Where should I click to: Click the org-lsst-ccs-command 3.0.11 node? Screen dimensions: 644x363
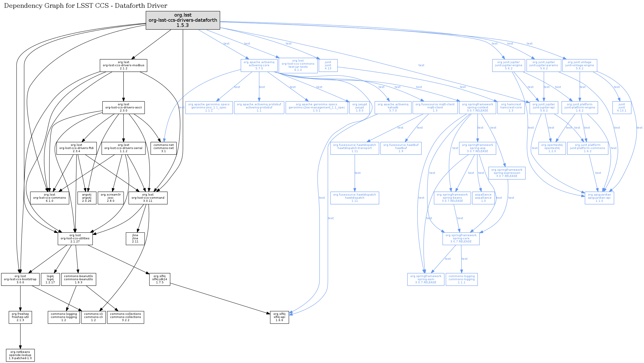[x=148, y=198]
